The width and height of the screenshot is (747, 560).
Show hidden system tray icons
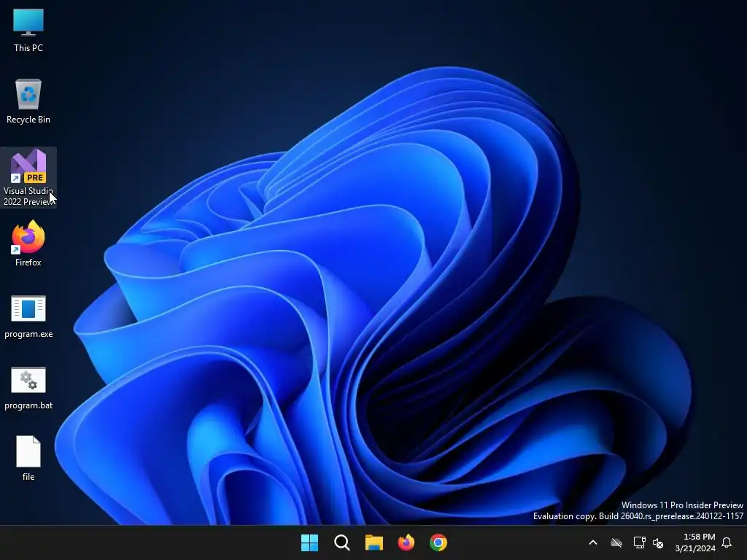coord(593,542)
